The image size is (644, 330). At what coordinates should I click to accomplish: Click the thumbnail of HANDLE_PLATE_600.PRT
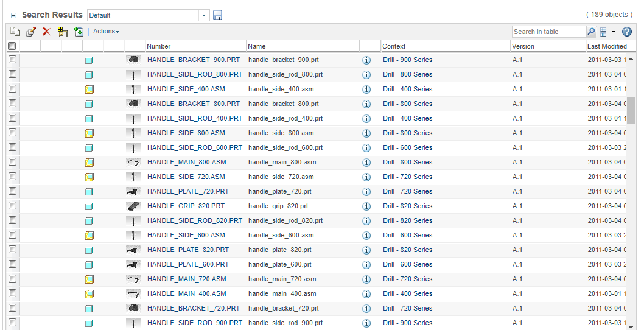click(133, 265)
